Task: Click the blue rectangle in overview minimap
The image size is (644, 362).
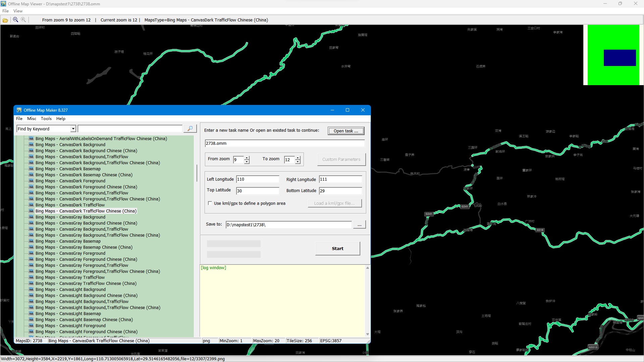Action: [x=620, y=58]
